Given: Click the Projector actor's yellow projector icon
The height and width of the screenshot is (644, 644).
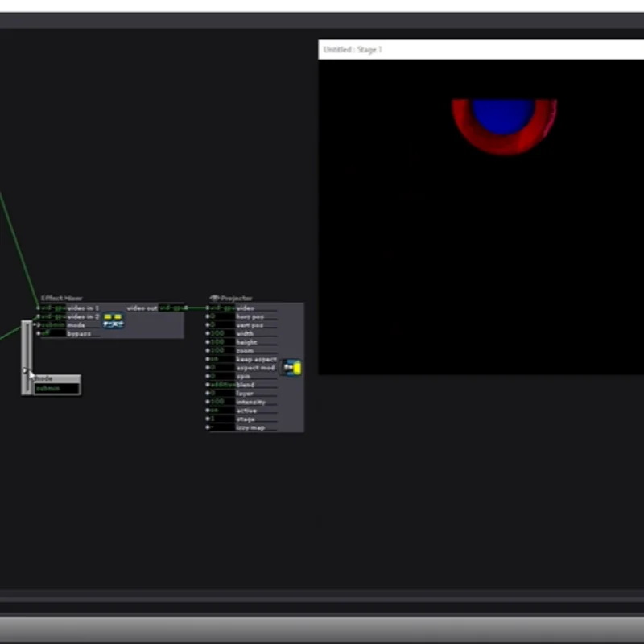Looking at the screenshot, I should (292, 368).
